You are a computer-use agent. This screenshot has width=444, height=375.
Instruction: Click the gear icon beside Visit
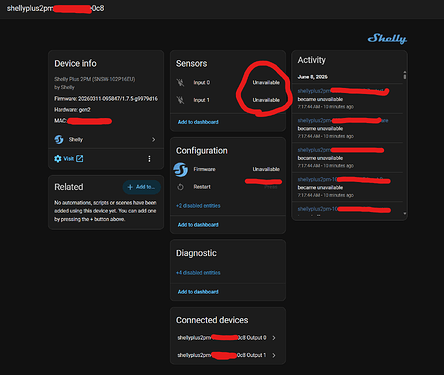click(x=58, y=159)
